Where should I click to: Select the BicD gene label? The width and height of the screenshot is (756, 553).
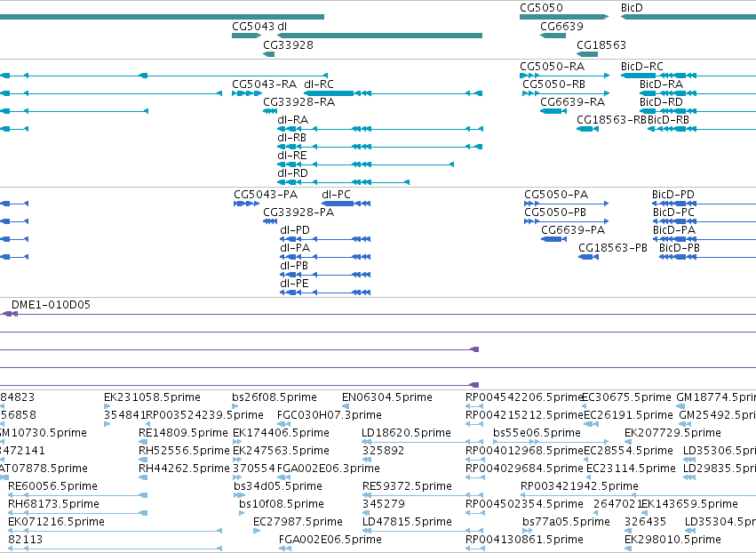click(632, 8)
